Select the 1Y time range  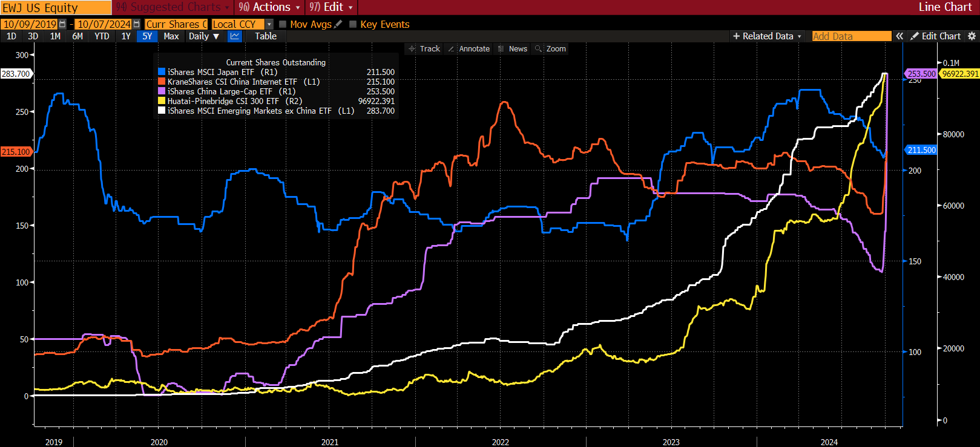coord(126,36)
